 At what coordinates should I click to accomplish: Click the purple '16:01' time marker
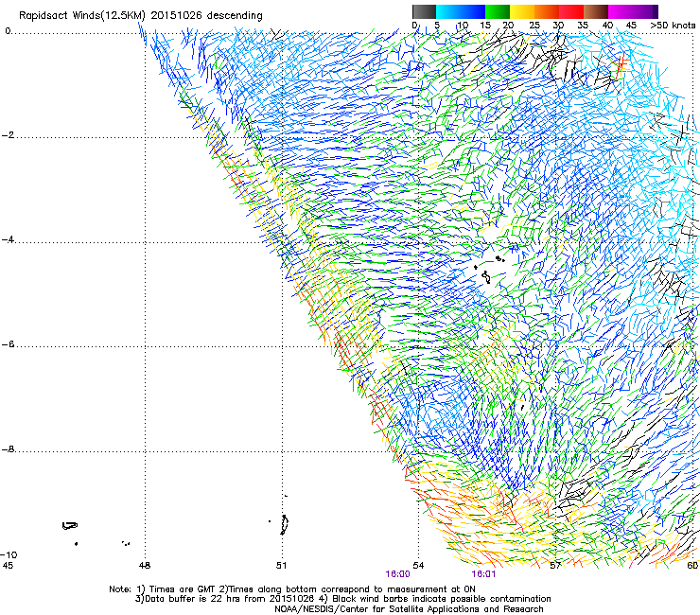click(483, 574)
